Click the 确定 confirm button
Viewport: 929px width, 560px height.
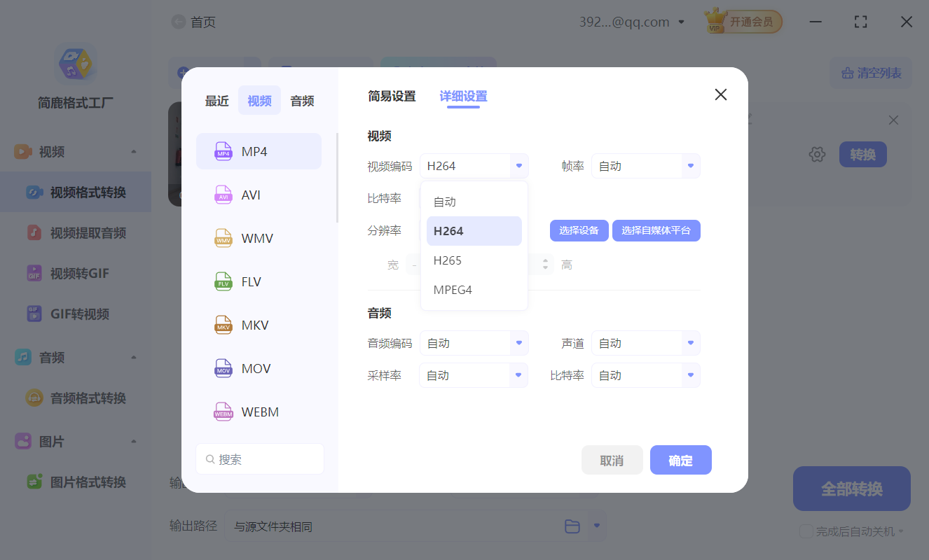click(x=680, y=460)
